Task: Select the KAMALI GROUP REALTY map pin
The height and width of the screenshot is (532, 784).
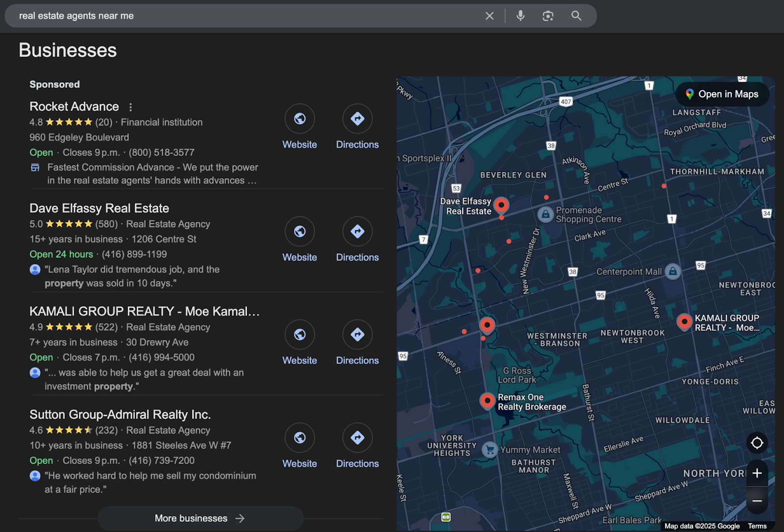Action: 684,322
